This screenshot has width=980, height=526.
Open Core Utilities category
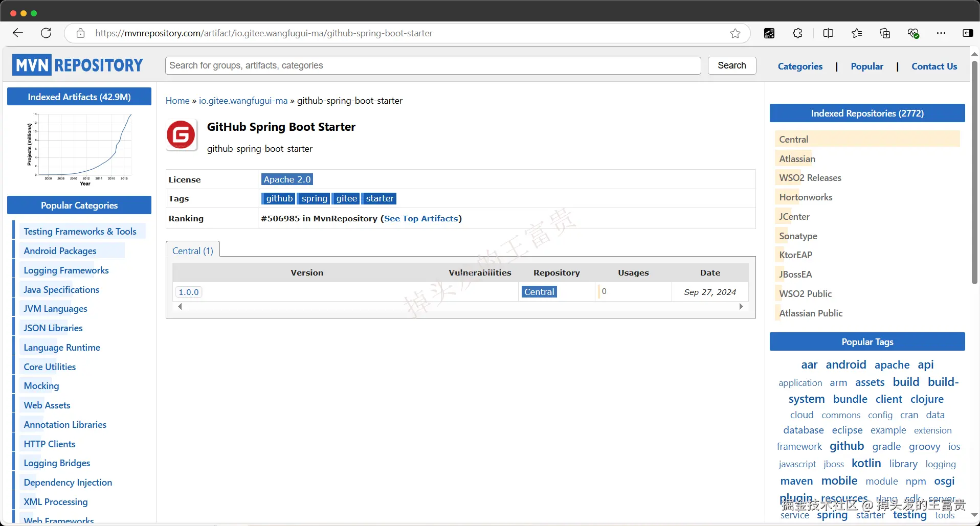tap(50, 367)
